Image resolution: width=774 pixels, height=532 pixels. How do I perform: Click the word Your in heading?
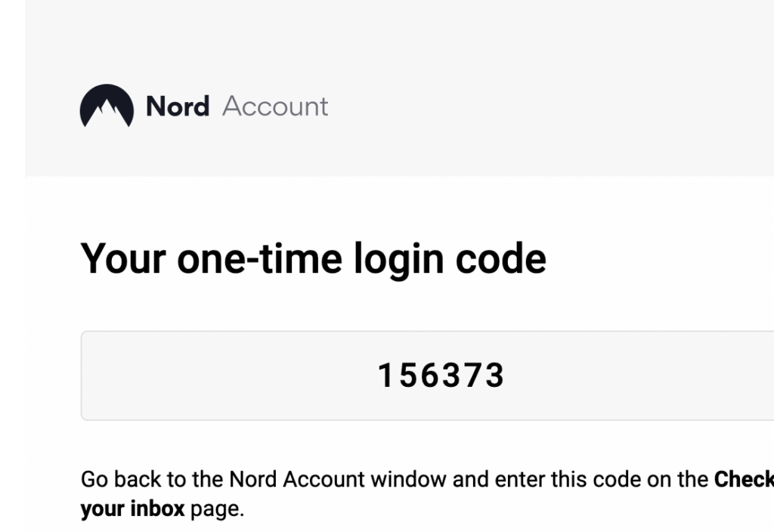(x=123, y=259)
